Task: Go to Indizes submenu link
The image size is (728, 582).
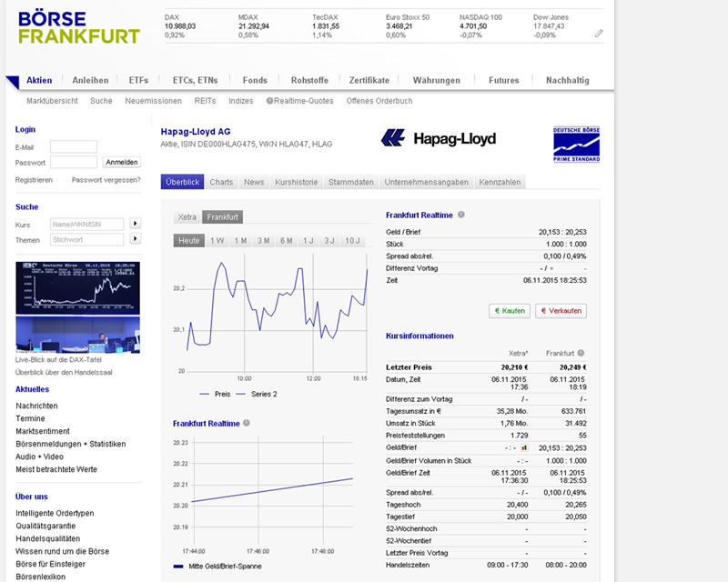Action: pos(241,101)
